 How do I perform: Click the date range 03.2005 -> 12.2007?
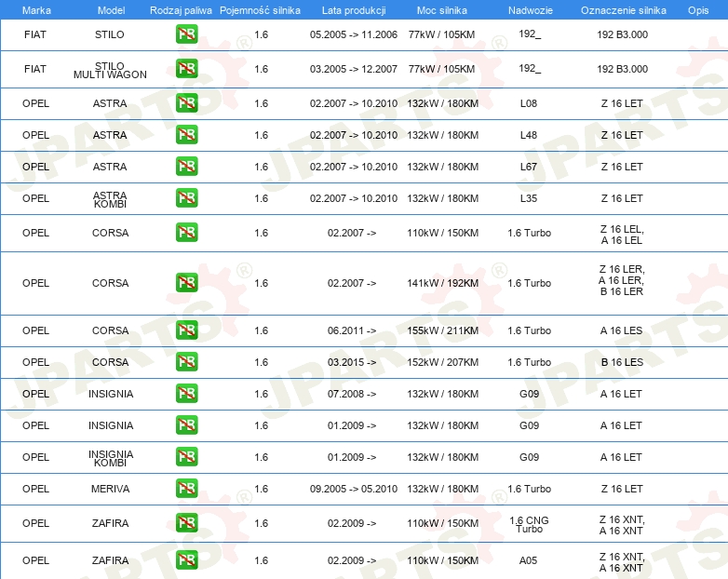click(x=354, y=69)
